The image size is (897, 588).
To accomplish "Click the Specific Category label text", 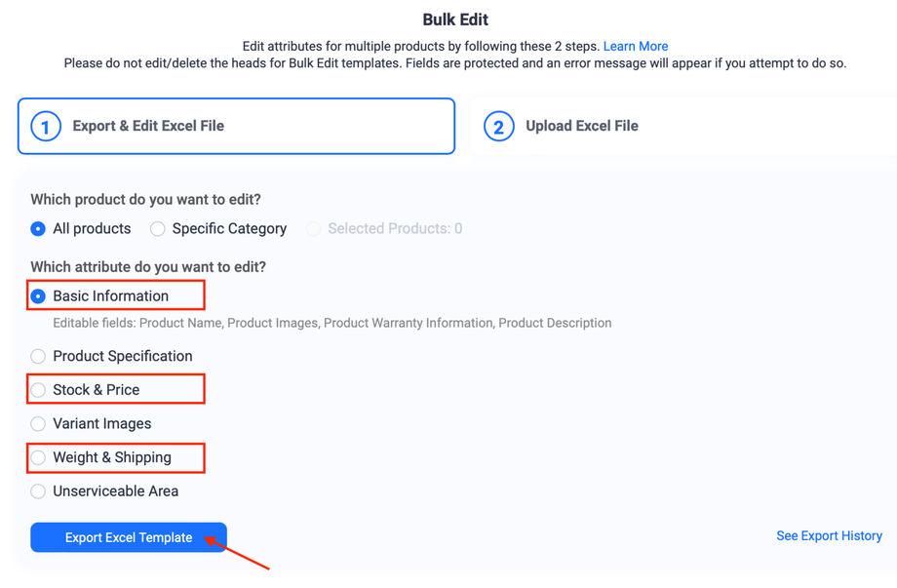I will pos(229,229).
